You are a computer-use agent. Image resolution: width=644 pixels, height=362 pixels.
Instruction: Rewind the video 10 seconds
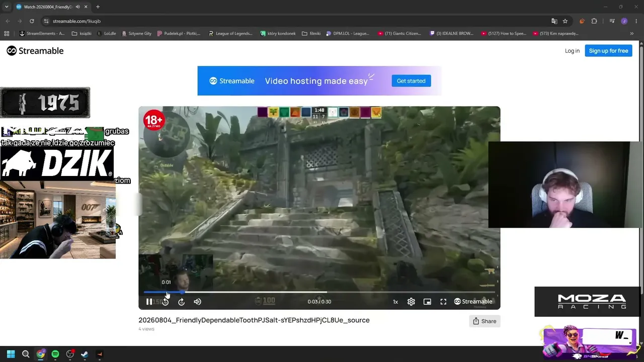(x=165, y=302)
